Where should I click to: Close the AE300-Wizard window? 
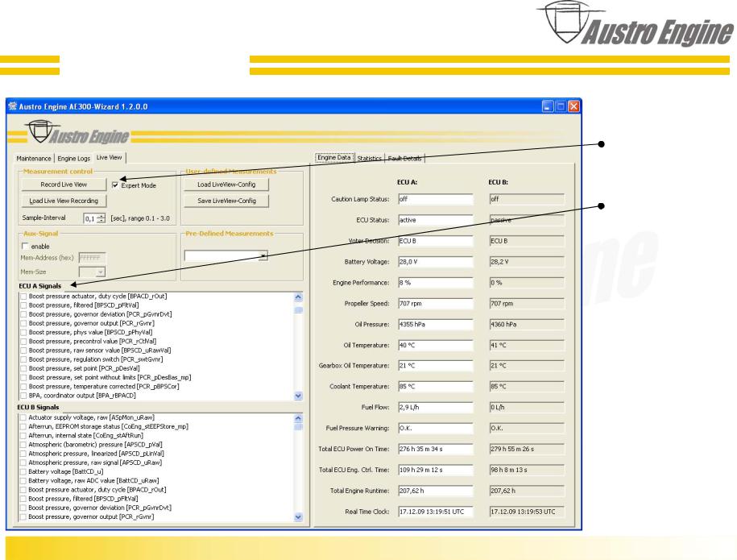click(x=574, y=106)
